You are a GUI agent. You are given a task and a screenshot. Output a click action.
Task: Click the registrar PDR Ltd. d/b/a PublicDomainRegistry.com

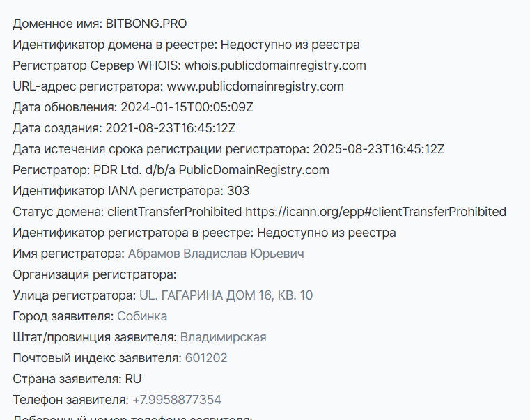211,170
